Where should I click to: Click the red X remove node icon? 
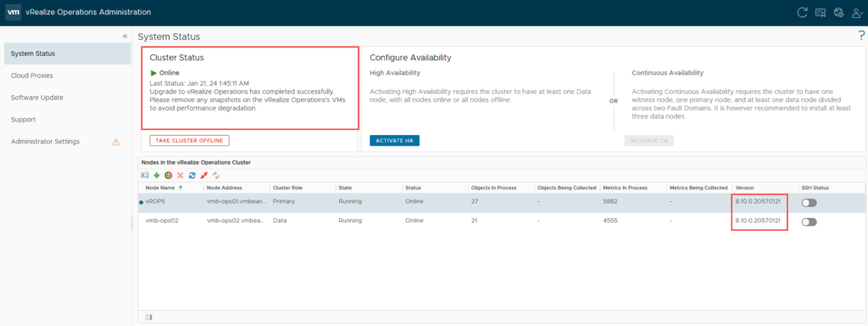[x=180, y=175]
